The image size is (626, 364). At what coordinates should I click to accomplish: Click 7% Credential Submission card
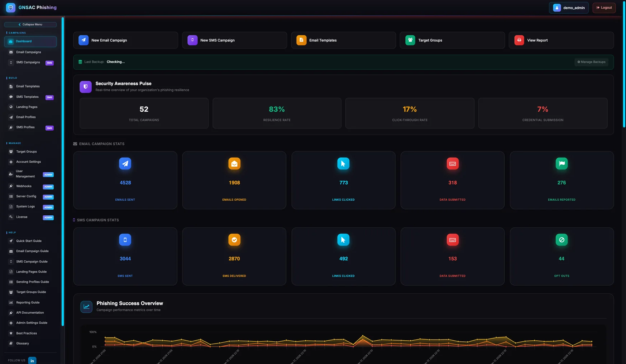[x=543, y=113]
